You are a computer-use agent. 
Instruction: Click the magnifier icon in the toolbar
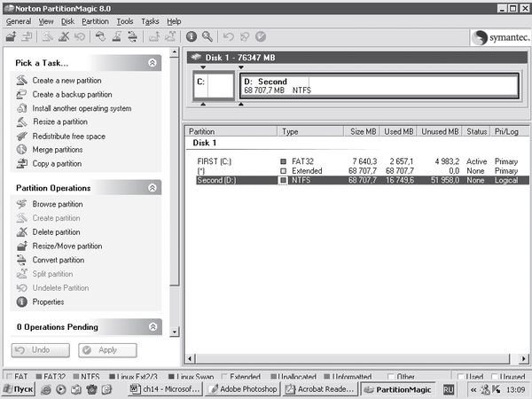(x=207, y=36)
